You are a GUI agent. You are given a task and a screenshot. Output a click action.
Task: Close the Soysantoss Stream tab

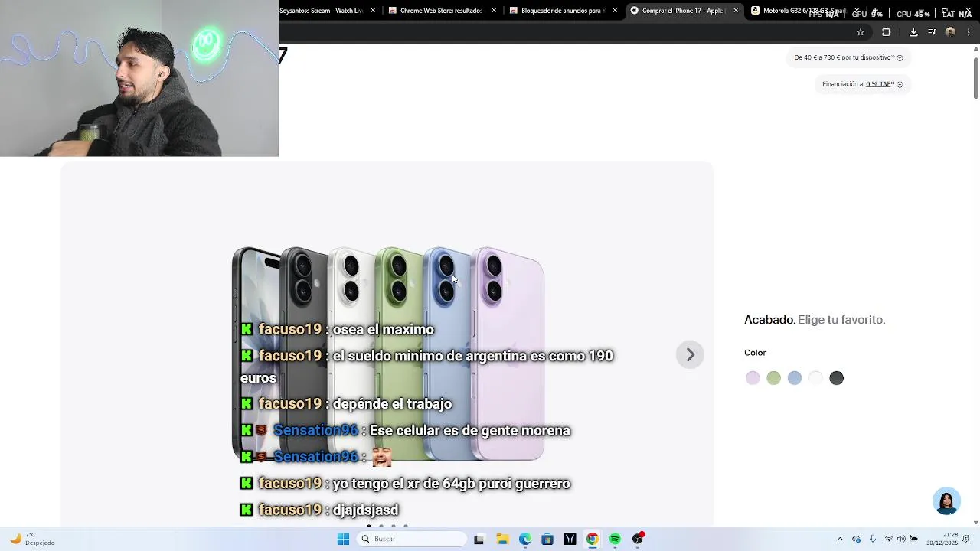[373, 11]
